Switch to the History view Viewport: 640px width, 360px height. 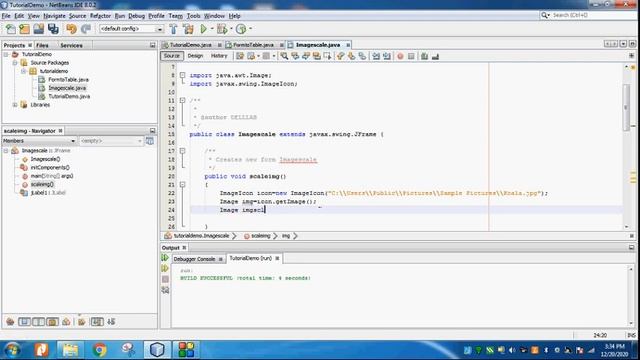(x=219, y=56)
